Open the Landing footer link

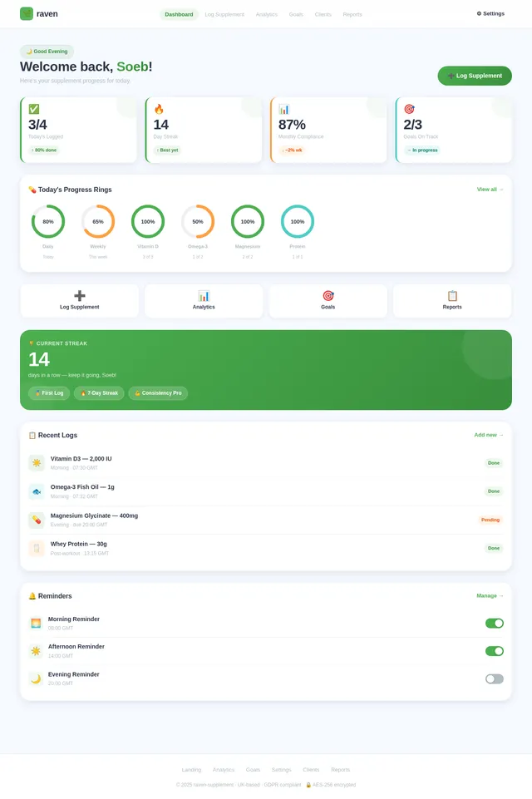pyautogui.click(x=191, y=770)
